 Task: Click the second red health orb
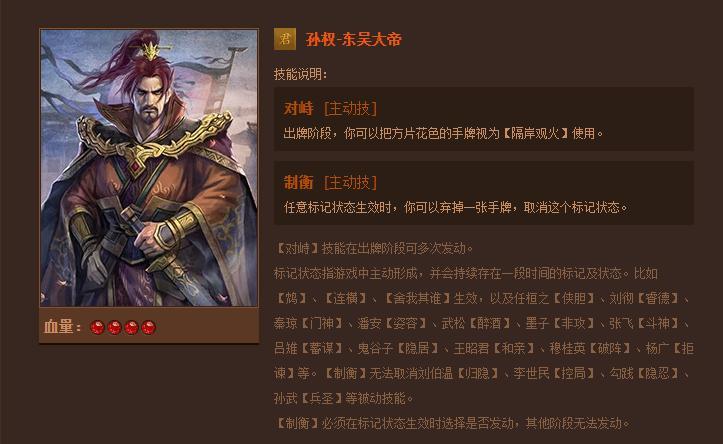114,327
